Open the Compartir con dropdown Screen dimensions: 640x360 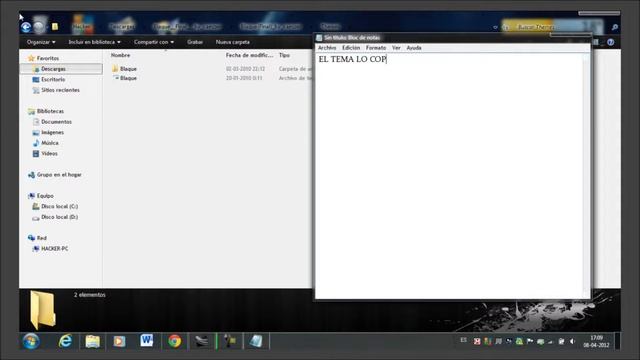pos(153,42)
